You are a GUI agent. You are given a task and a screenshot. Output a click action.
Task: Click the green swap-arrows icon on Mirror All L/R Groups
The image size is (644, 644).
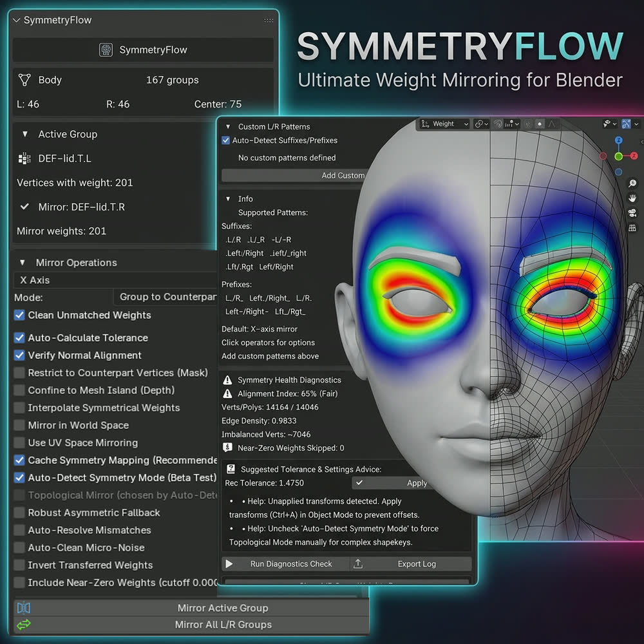click(x=24, y=624)
